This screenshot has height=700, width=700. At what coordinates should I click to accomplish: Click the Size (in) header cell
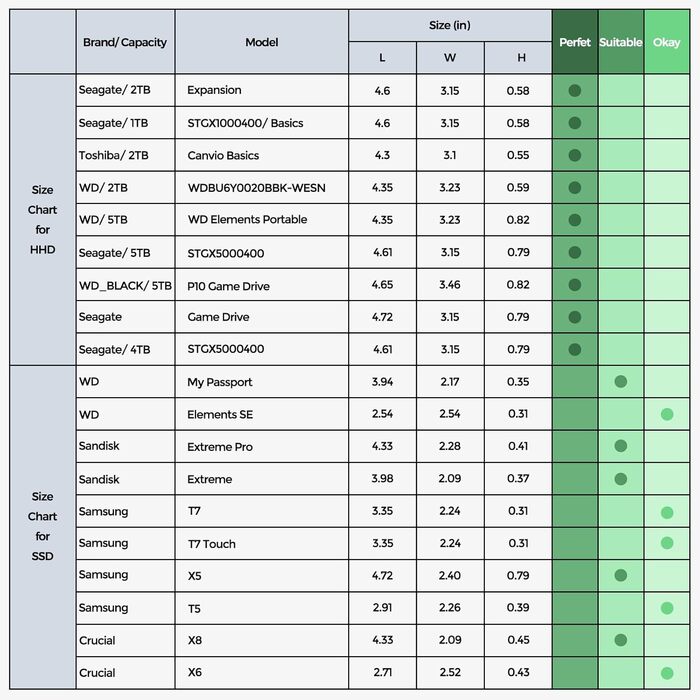[450, 25]
